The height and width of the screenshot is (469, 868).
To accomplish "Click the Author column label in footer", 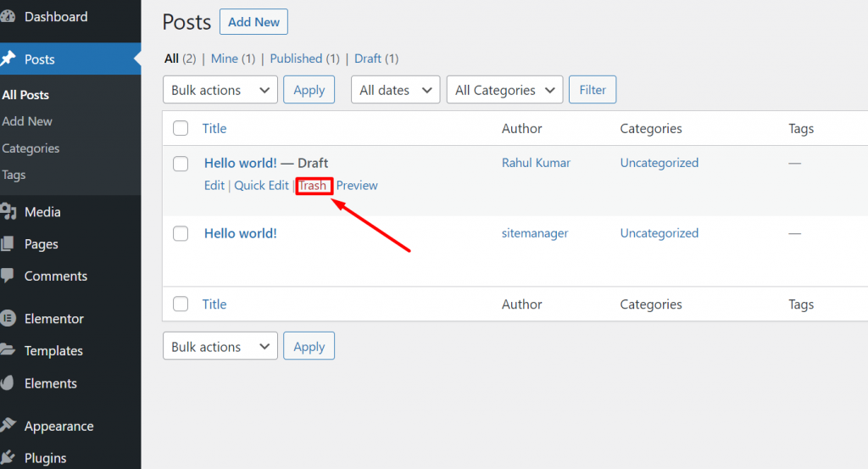I will click(x=521, y=304).
